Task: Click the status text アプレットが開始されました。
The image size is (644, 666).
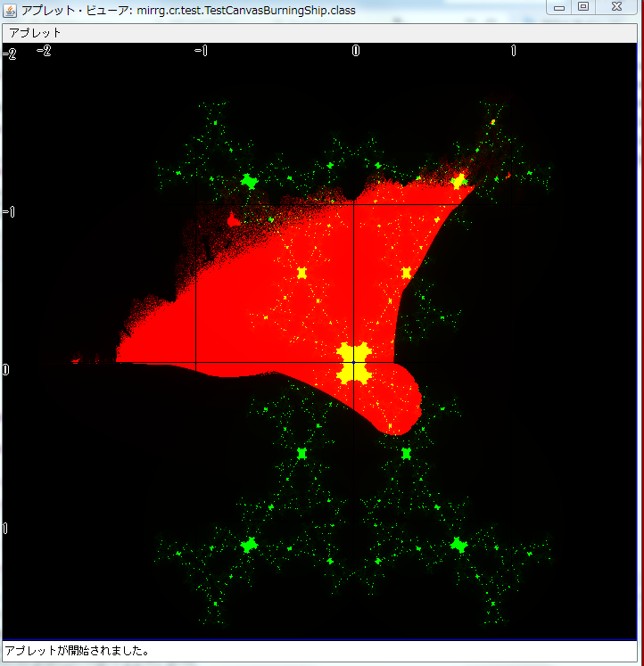Action: pos(76,651)
